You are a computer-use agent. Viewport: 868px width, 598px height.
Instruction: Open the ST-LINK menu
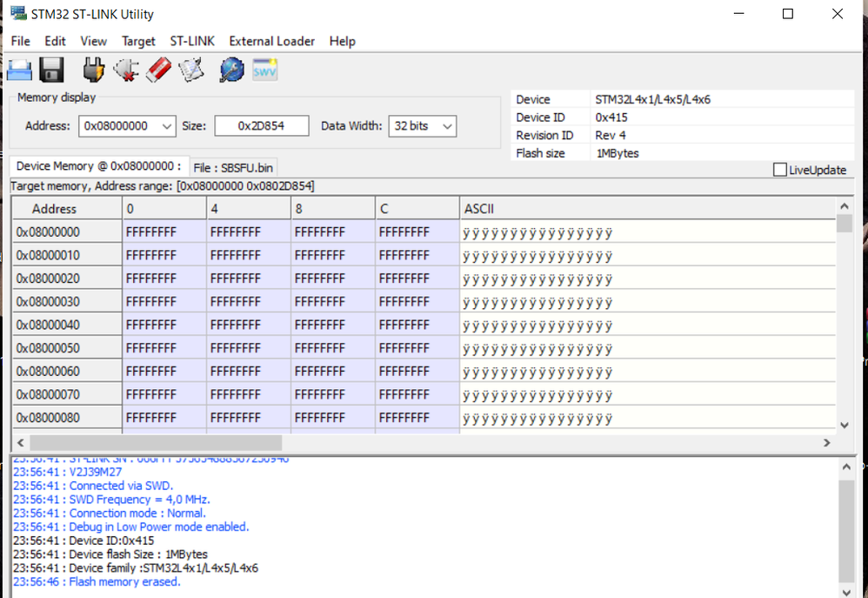pyautogui.click(x=192, y=41)
